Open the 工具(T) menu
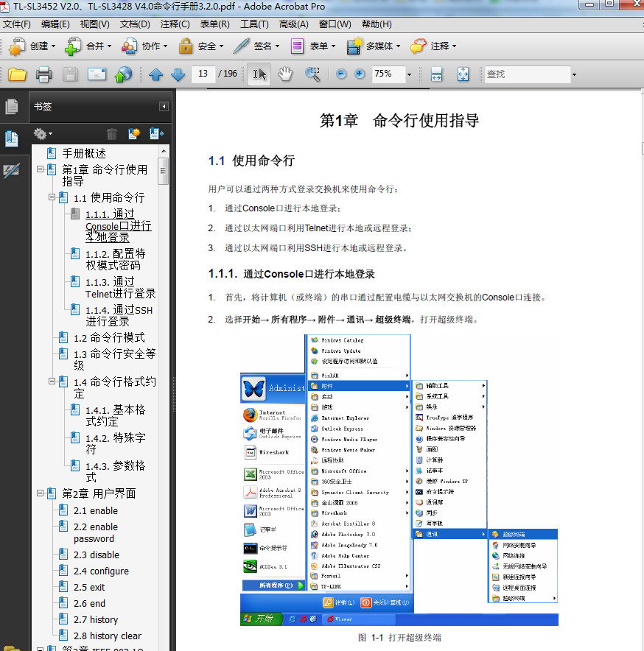The height and width of the screenshot is (651, 644). pyautogui.click(x=254, y=24)
